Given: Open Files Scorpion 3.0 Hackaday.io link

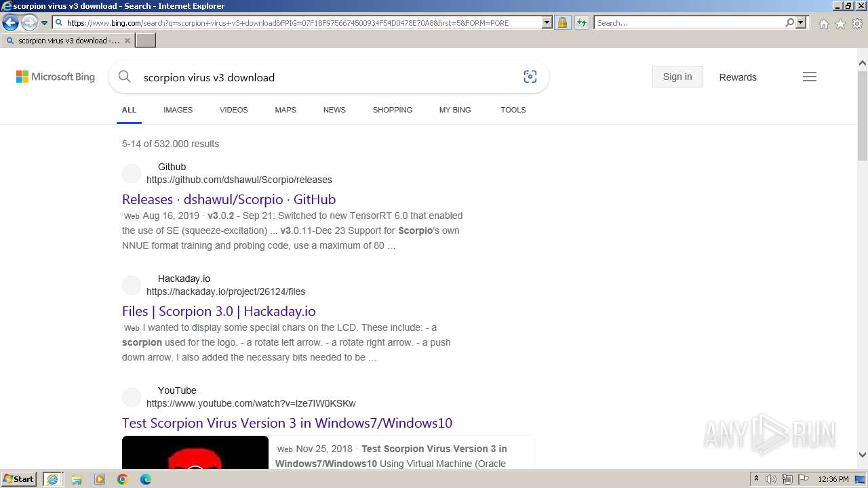Looking at the screenshot, I should tap(218, 311).
